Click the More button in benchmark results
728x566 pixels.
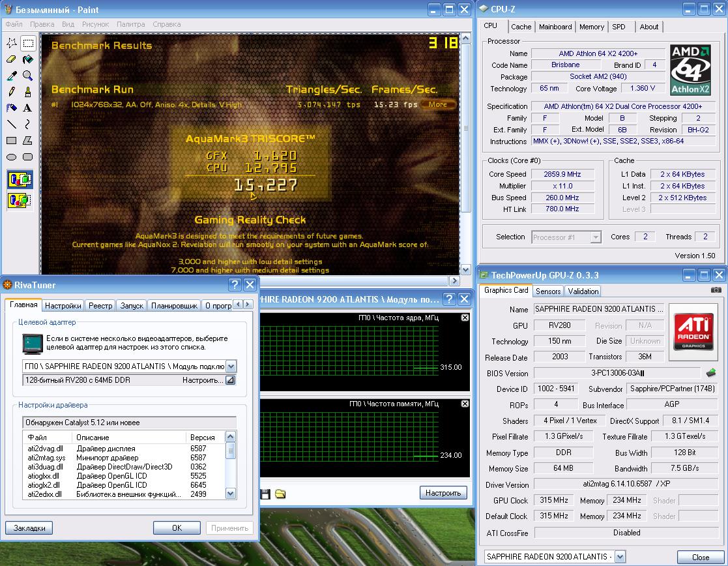(x=438, y=104)
